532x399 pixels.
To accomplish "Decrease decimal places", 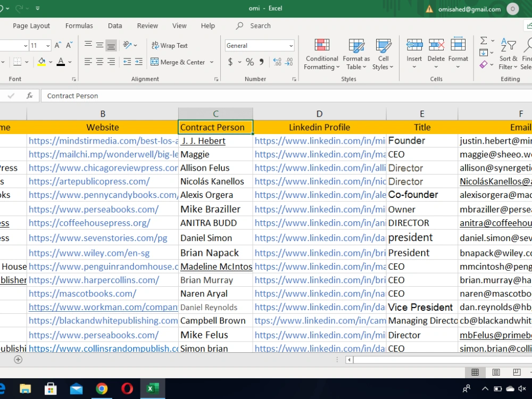I will tap(289, 62).
